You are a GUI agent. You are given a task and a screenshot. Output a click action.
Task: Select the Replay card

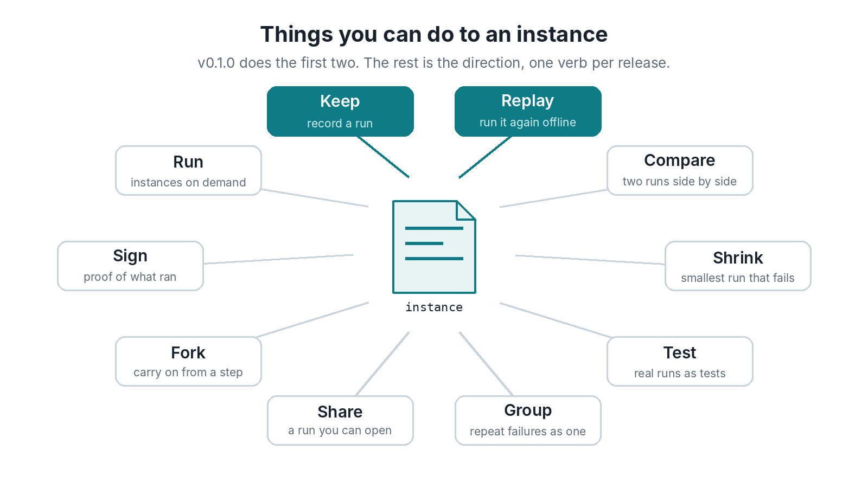pyautogui.click(x=528, y=111)
